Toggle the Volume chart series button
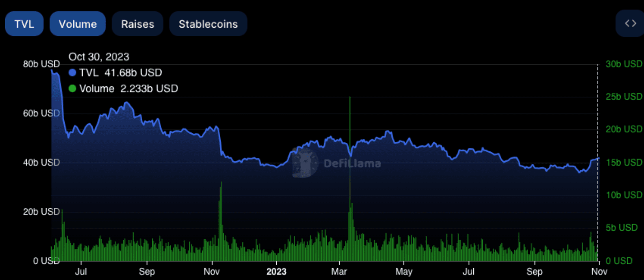Viewport: 644px width, 280px height. pyautogui.click(x=78, y=24)
